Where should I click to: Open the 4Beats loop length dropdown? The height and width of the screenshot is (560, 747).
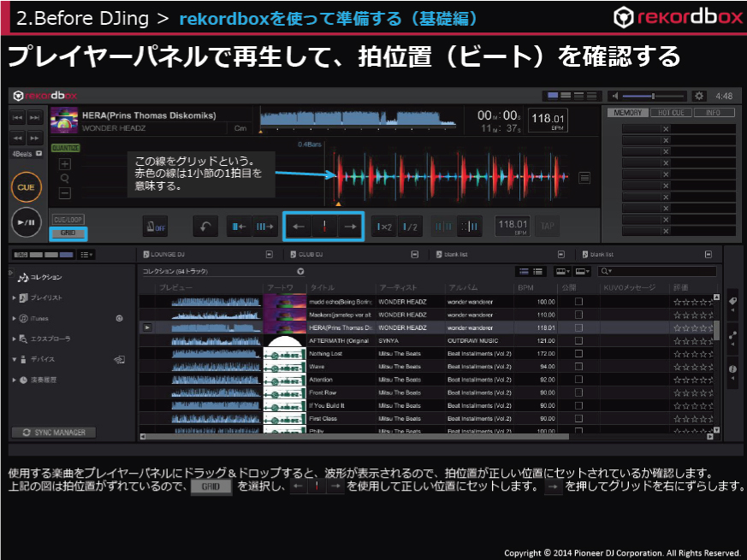pos(39,154)
